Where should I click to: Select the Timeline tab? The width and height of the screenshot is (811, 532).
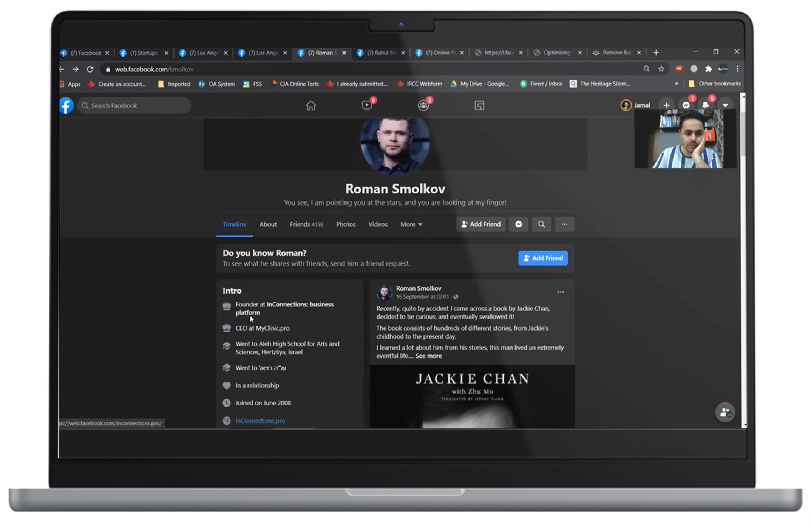234,224
